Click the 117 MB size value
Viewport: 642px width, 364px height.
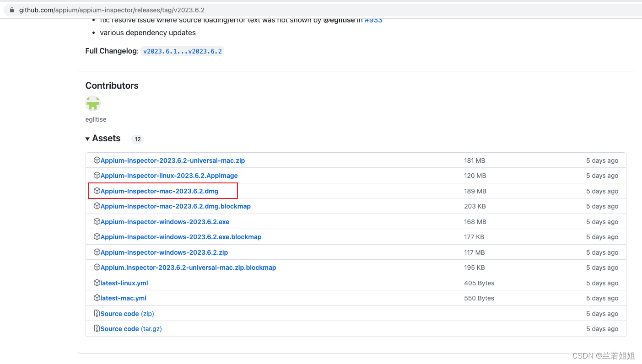(474, 252)
